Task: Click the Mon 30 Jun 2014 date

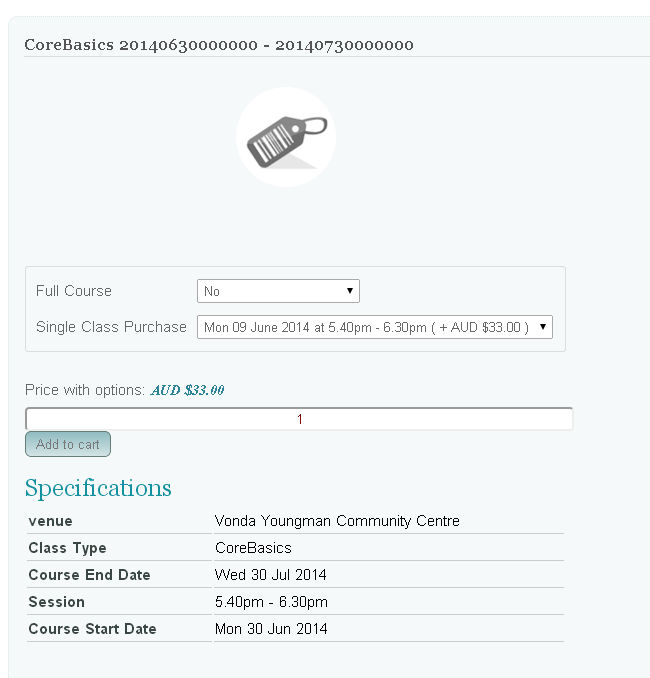Action: 271,629
